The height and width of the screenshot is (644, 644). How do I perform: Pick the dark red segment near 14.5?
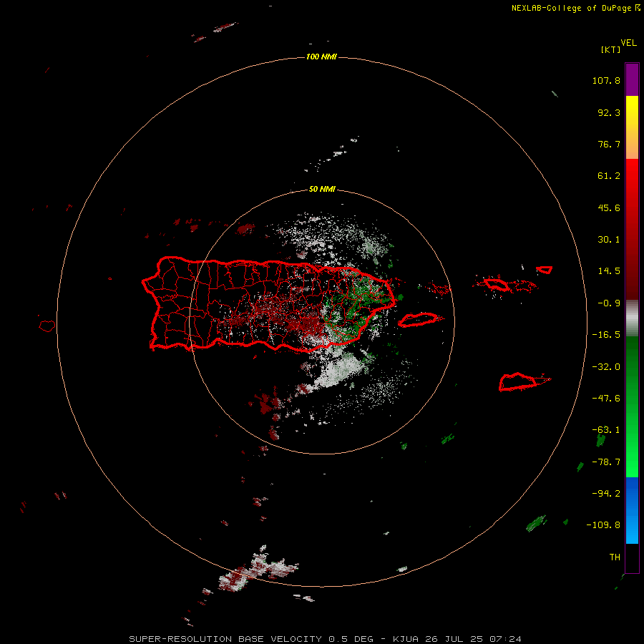pyautogui.click(x=632, y=271)
